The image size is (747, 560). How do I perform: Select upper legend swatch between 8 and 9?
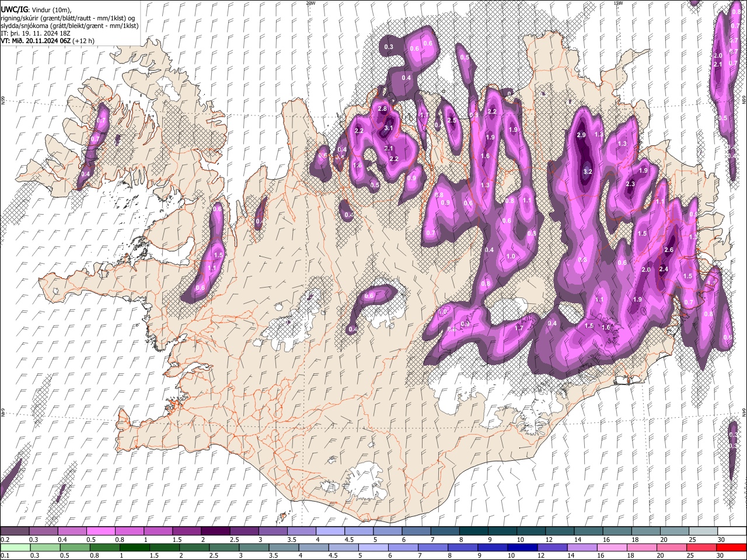pyautogui.click(x=474, y=531)
